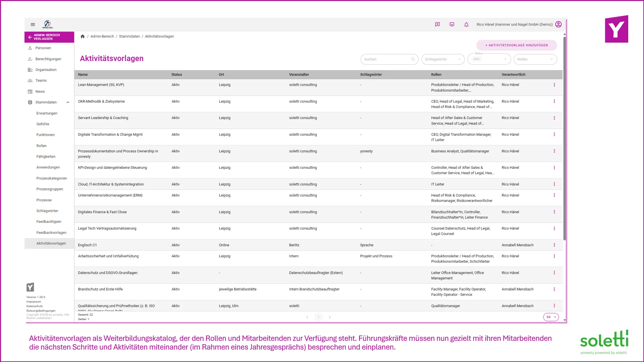This screenshot has height=362, width=644.
Task: Open Feedbacktypen under Stammdaten
Action: click(49, 222)
